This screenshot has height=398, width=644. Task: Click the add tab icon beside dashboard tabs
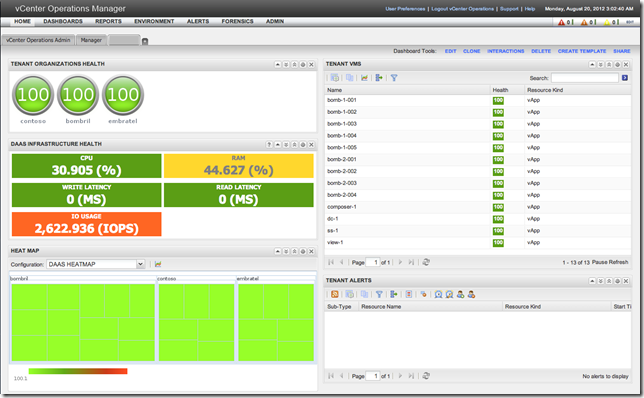pos(145,41)
